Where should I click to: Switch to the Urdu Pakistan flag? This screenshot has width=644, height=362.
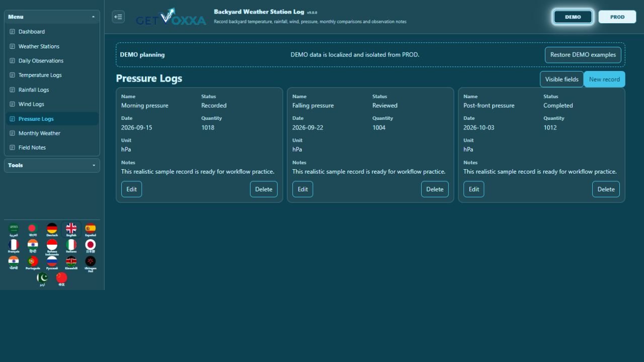pos(42,279)
